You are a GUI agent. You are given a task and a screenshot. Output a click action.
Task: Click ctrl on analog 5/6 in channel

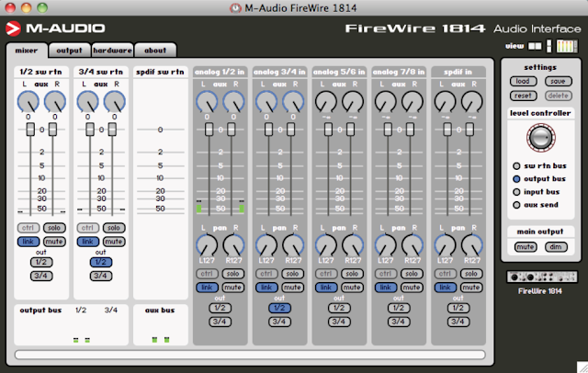pos(325,274)
